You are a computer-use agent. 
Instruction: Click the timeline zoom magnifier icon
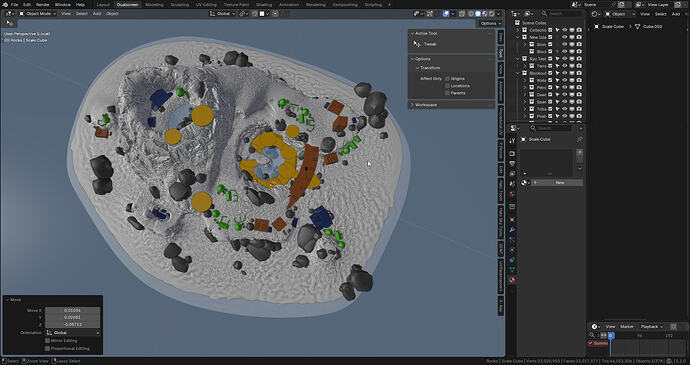[x=592, y=335]
